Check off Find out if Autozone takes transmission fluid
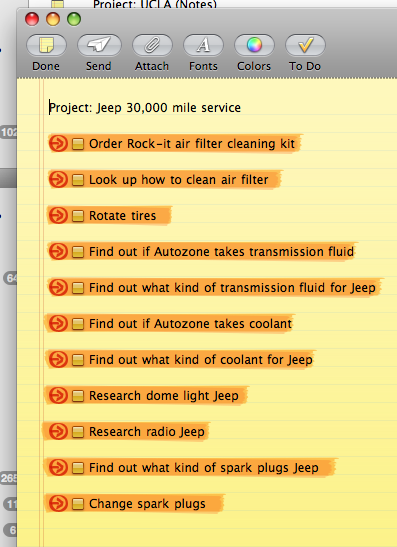This screenshot has height=547, width=397. click(78, 252)
